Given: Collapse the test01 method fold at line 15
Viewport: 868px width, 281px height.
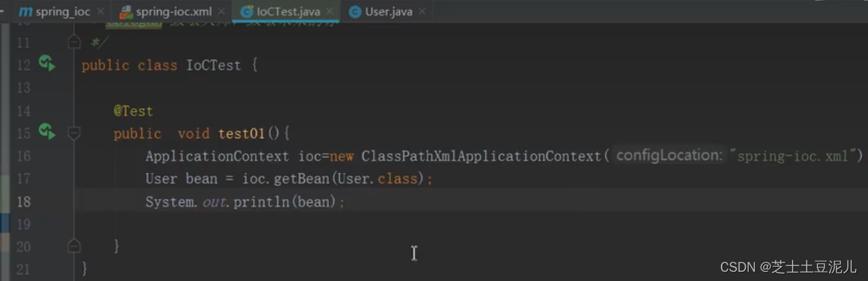Looking at the screenshot, I should [x=74, y=133].
